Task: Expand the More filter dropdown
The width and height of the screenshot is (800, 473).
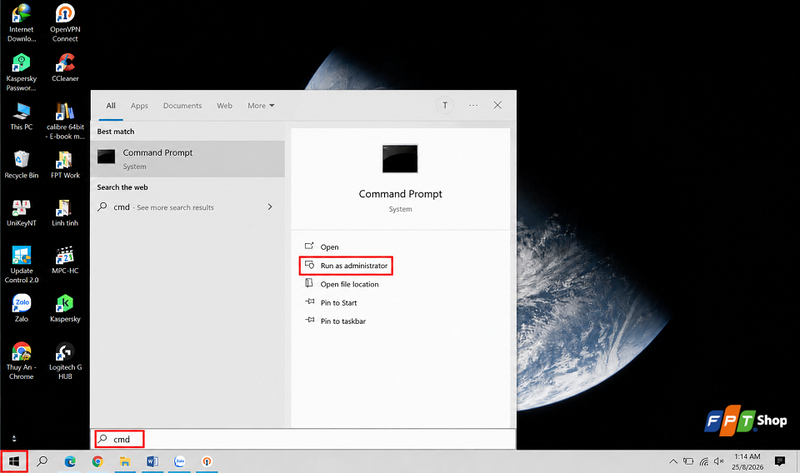Action: (261, 106)
